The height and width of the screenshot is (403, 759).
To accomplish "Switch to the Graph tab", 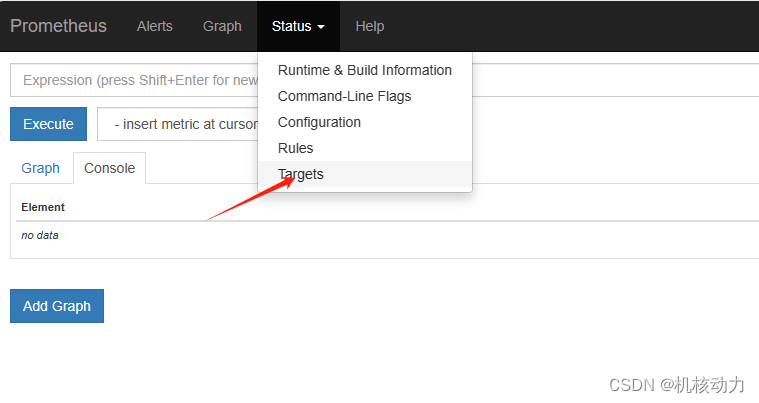I will 40,168.
